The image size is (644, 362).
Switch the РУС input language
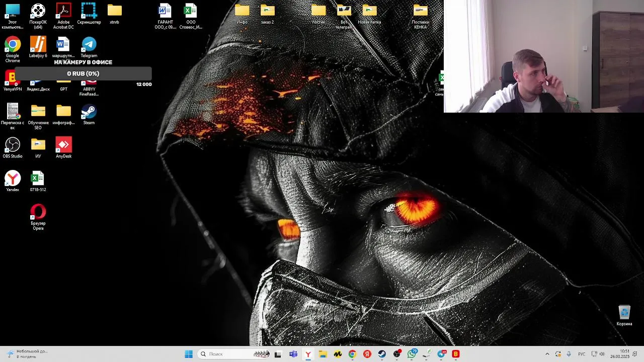click(x=582, y=354)
